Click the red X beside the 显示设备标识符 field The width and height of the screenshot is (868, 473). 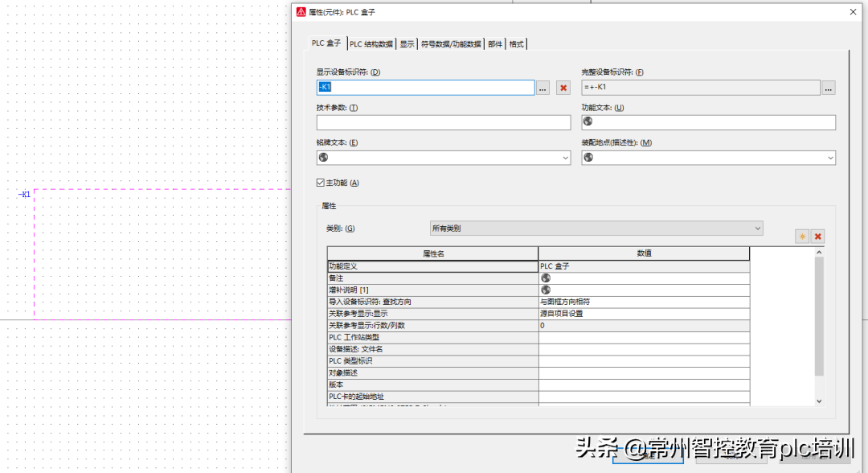pos(563,88)
